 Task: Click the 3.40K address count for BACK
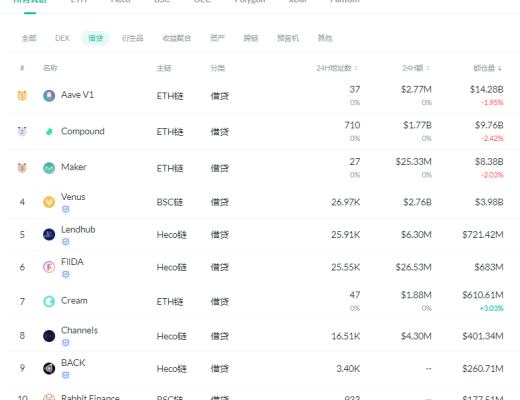348,369
